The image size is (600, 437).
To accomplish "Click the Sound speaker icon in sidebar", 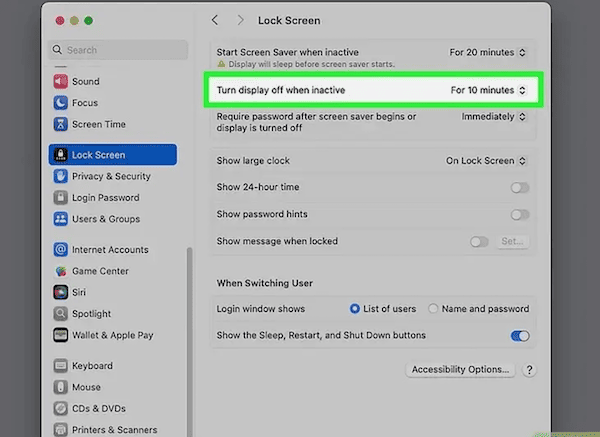I will (x=60, y=82).
